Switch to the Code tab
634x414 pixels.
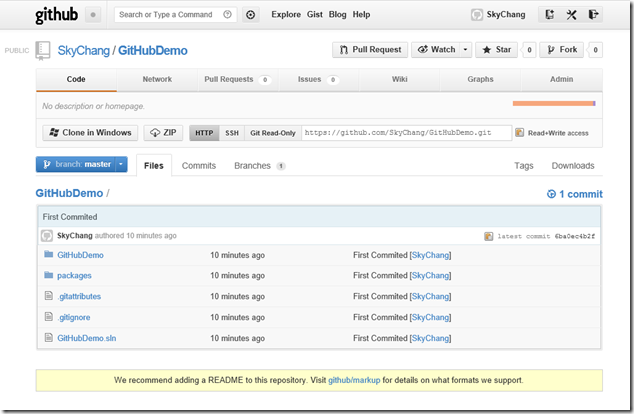point(76,80)
